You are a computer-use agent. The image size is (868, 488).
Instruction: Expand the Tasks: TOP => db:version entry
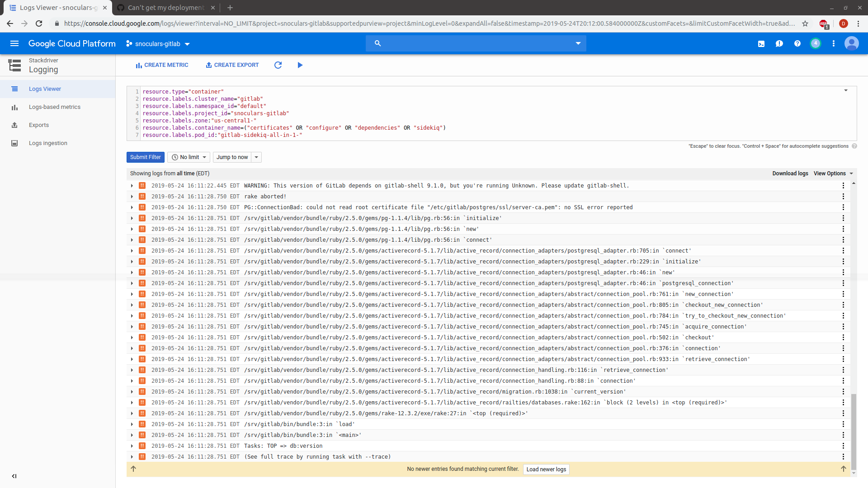132,446
